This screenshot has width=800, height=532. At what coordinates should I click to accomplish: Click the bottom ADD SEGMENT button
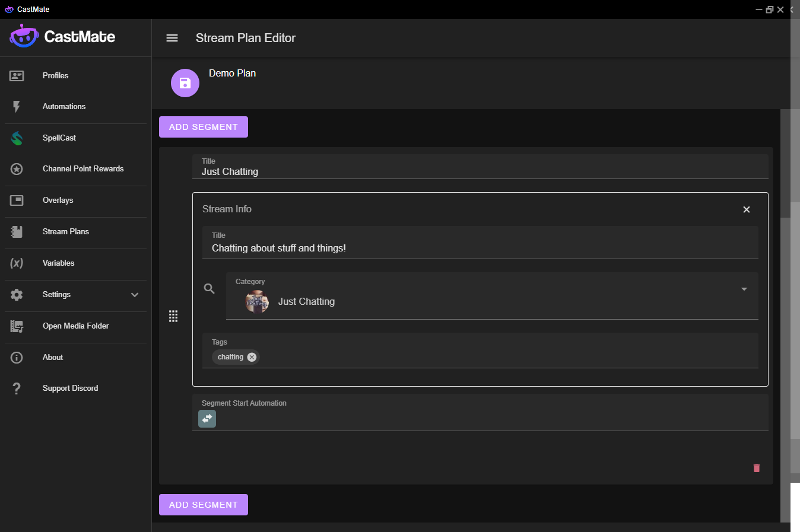(204, 505)
